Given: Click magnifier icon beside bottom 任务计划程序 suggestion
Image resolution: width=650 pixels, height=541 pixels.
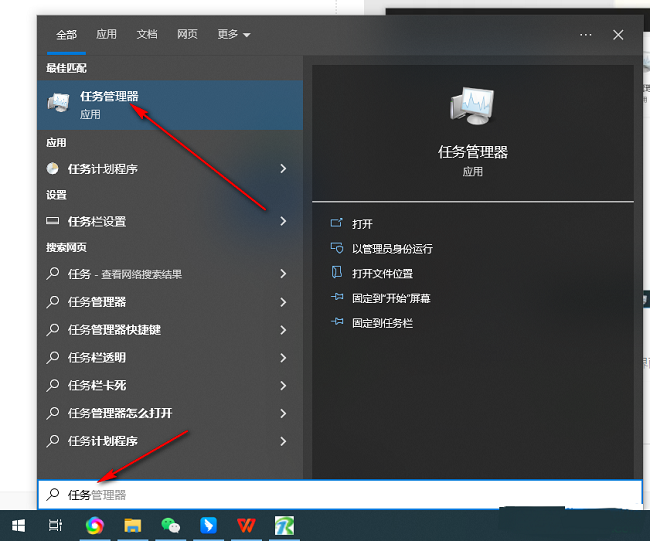Looking at the screenshot, I should 53,440.
